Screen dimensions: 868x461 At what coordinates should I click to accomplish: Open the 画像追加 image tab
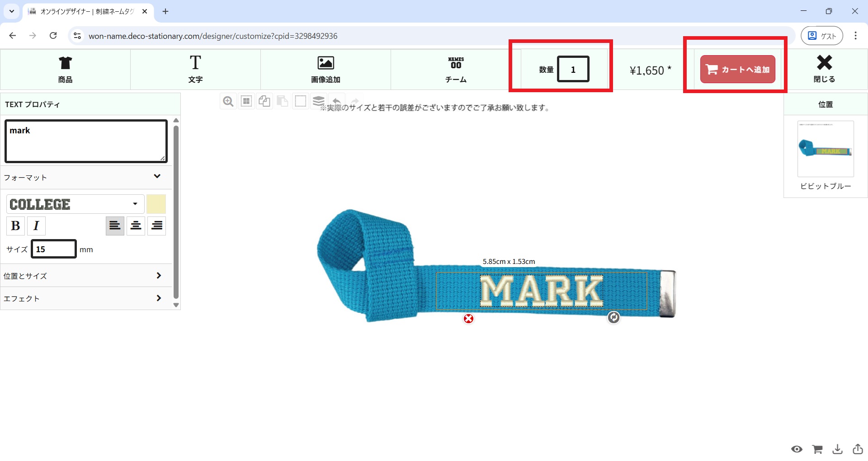[325, 70]
